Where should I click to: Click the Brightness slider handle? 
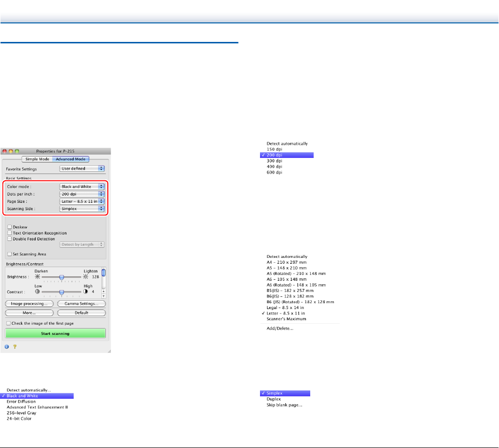tap(61, 276)
